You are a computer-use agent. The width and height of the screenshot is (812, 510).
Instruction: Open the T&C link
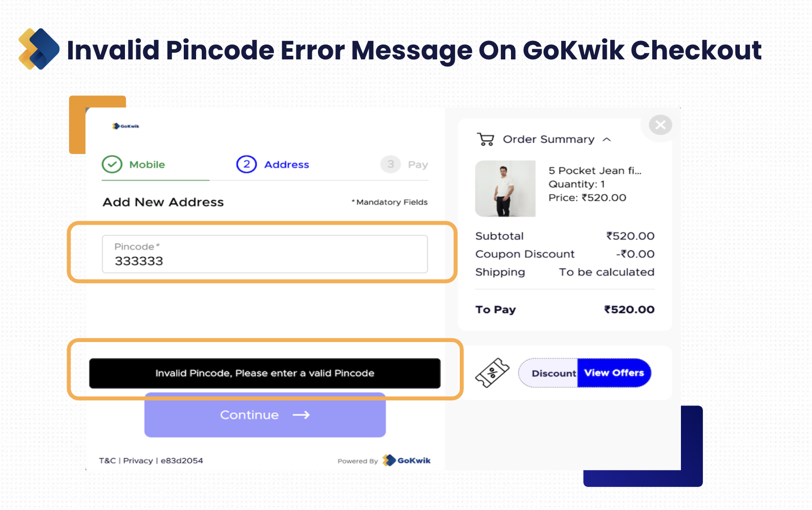click(x=107, y=460)
